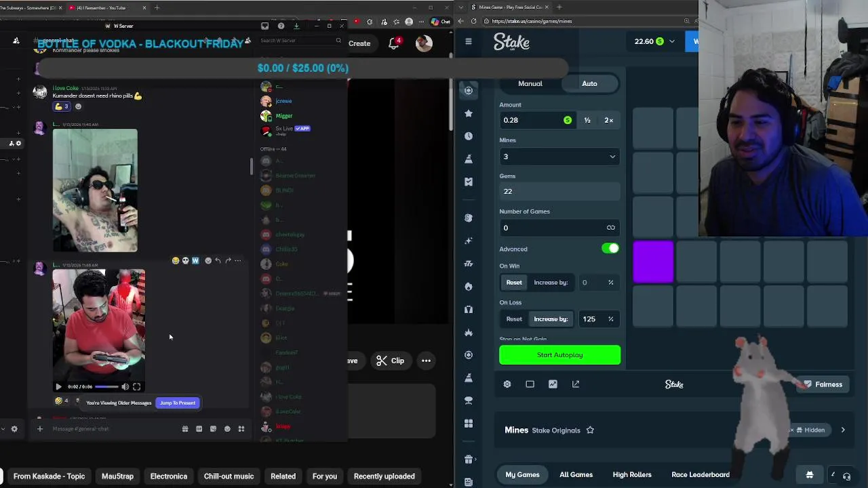Open the Race Leaderboard tab
The width and height of the screenshot is (868, 488).
(701, 474)
